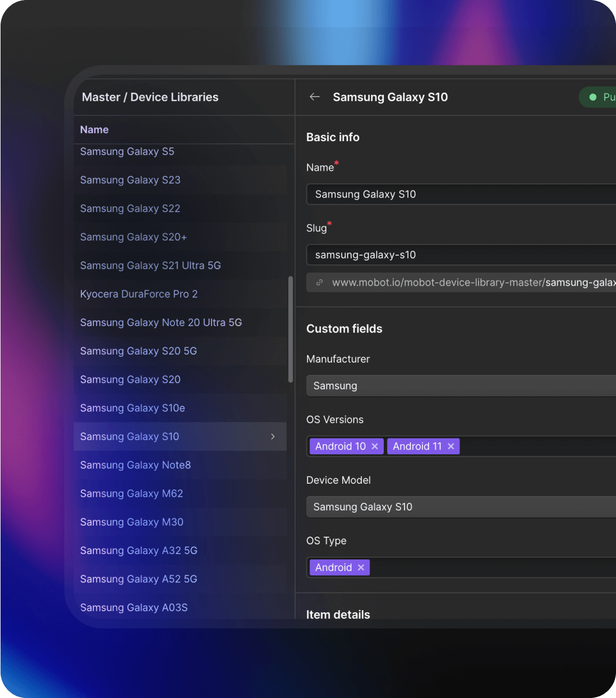Select Samsung Galaxy S10e in the list
The height and width of the screenshot is (698, 616).
point(180,408)
